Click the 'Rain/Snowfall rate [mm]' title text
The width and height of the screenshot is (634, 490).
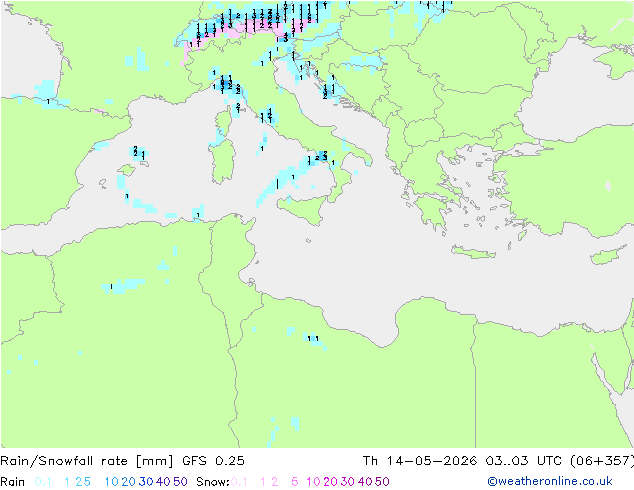click(87, 461)
